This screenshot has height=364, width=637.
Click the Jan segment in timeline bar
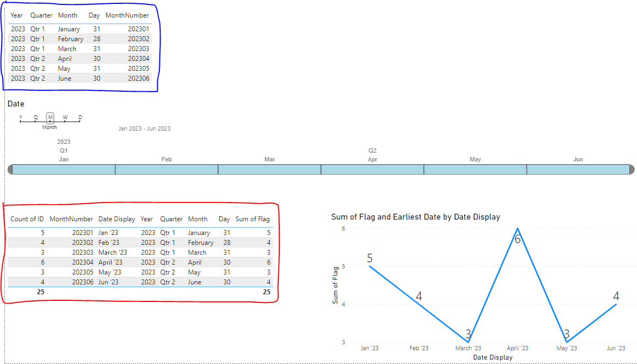[x=64, y=169]
